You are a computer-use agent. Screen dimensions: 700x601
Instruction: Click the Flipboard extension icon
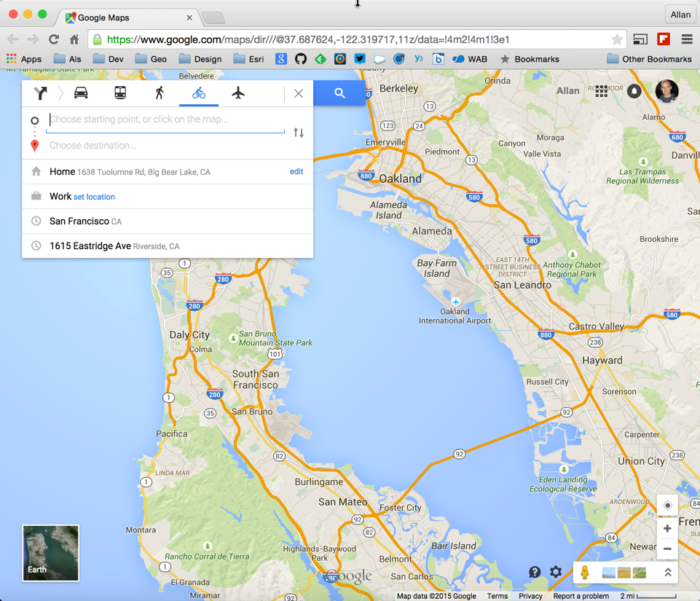pyautogui.click(x=664, y=39)
